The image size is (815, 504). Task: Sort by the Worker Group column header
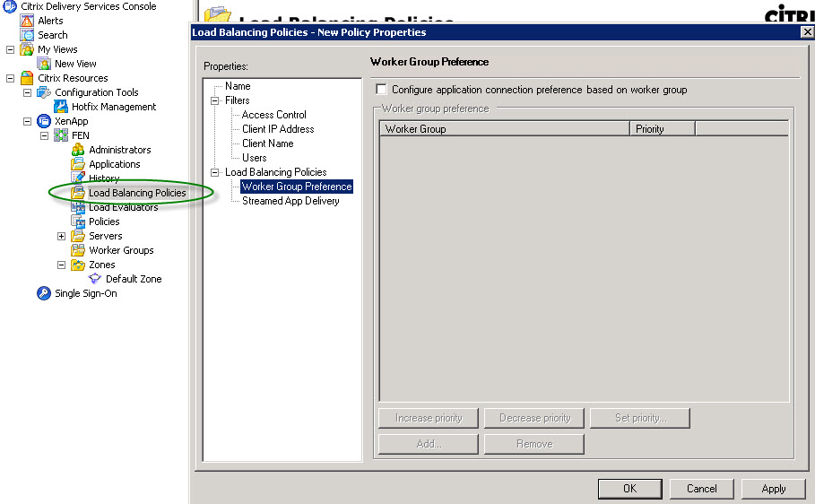coord(505,129)
